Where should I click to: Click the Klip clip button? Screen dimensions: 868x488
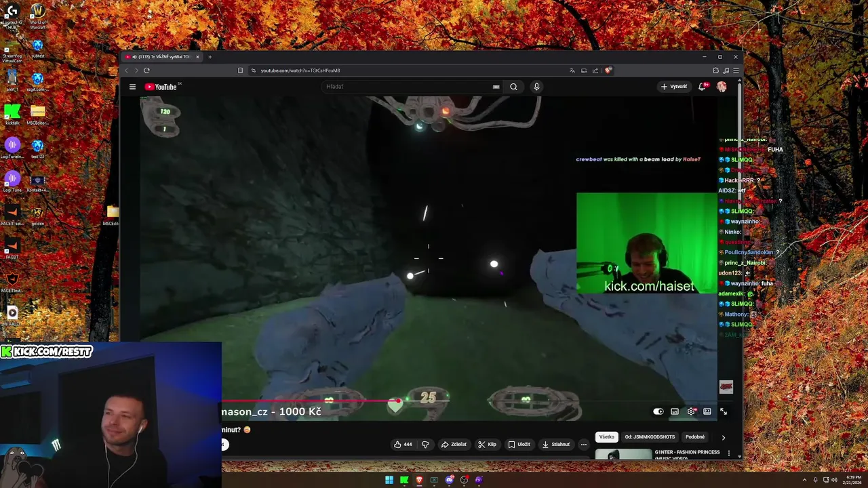[x=487, y=445]
